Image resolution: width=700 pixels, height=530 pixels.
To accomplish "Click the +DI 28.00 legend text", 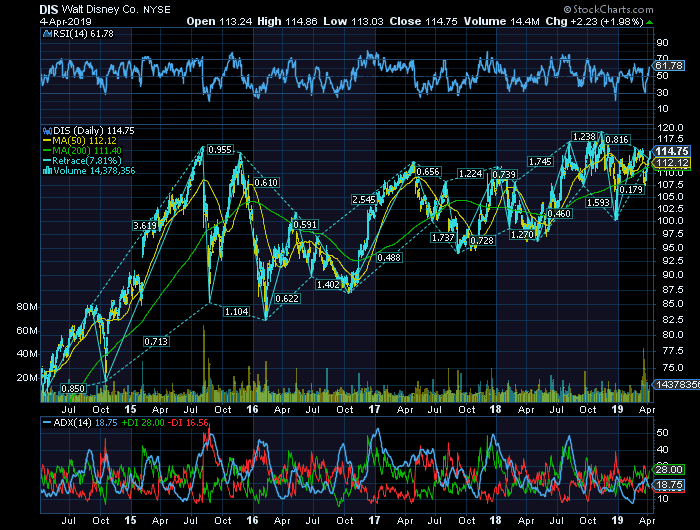I will (143, 423).
